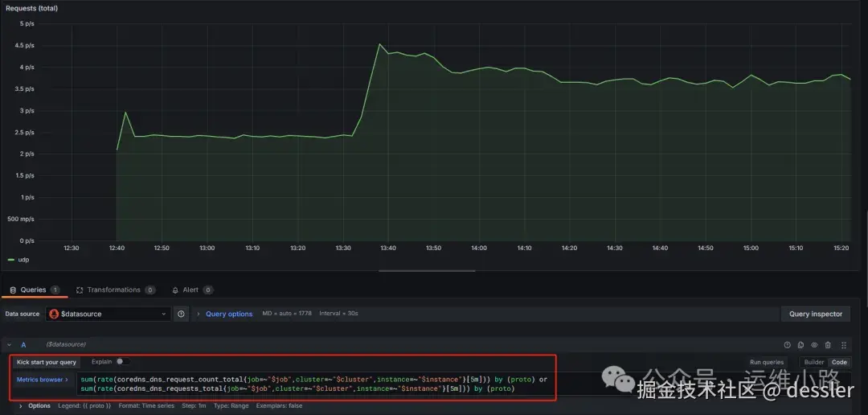Grab the query row reorder handle icon
The image size is (868, 415).
[844, 345]
